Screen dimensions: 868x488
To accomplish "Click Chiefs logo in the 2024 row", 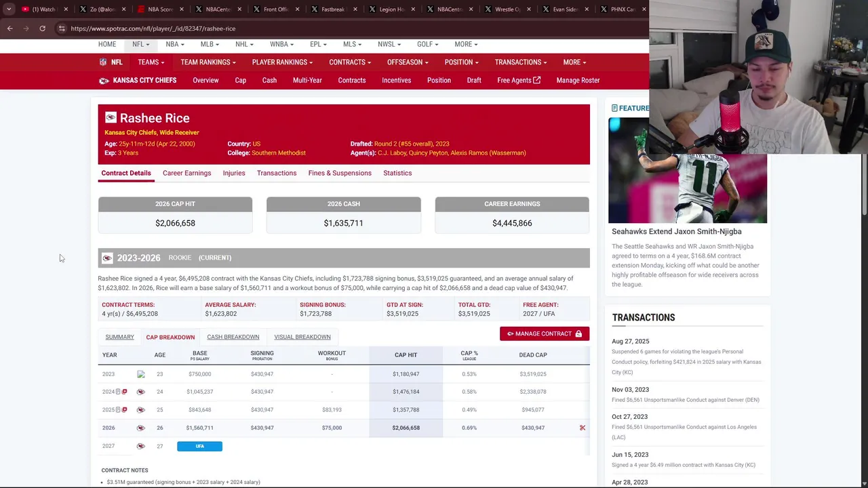I will coord(140,392).
